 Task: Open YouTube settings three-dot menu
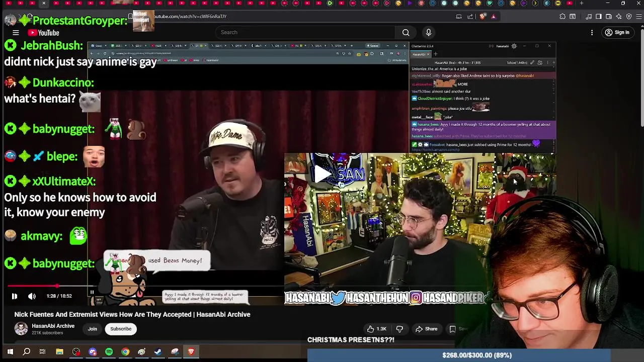point(592,33)
